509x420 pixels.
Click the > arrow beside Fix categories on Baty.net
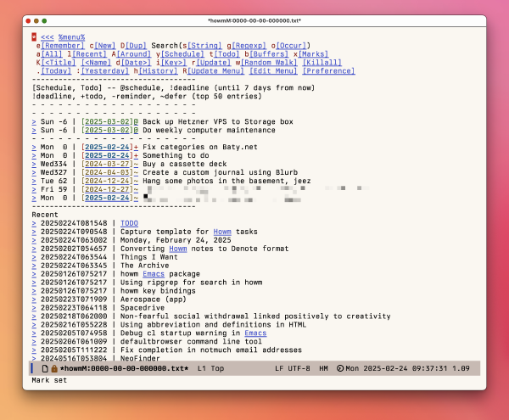[x=34, y=148]
